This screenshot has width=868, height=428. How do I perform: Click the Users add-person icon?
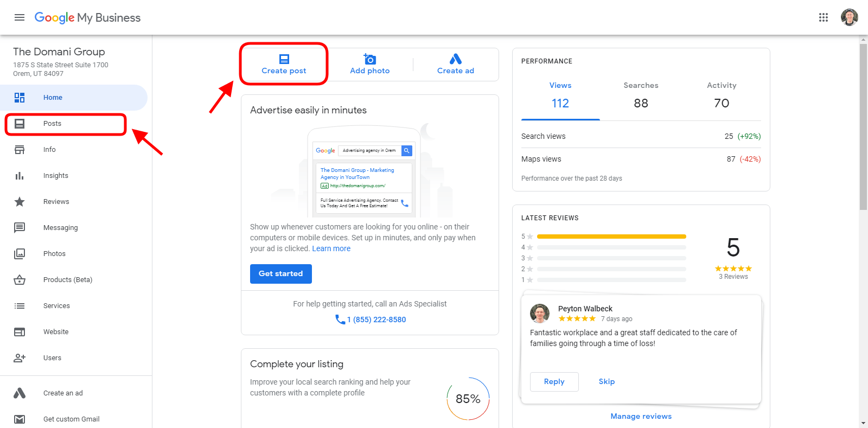[x=20, y=358]
